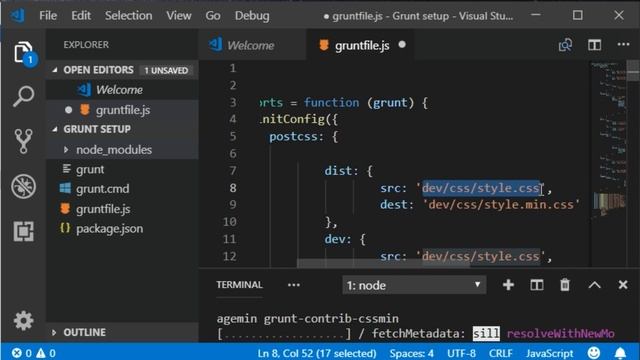
Task: Click the unsaved dot on gruntfile.js tab
Action: pyautogui.click(x=402, y=44)
